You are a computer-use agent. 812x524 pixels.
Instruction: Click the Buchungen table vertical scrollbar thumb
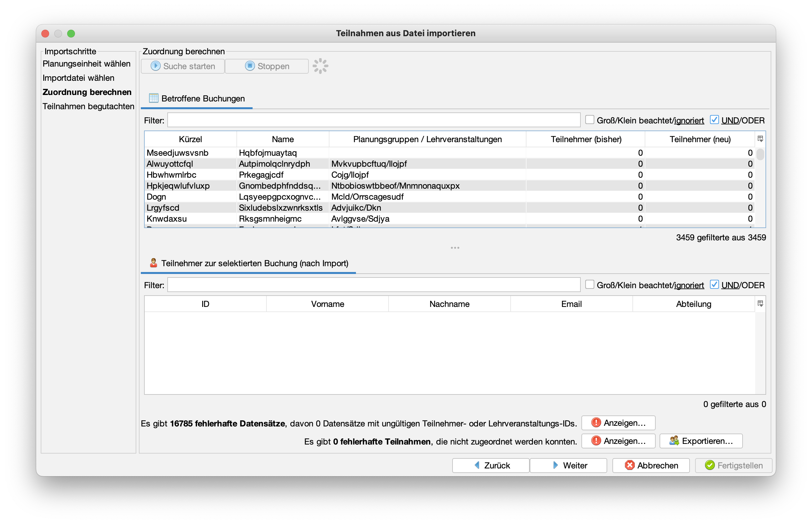760,154
